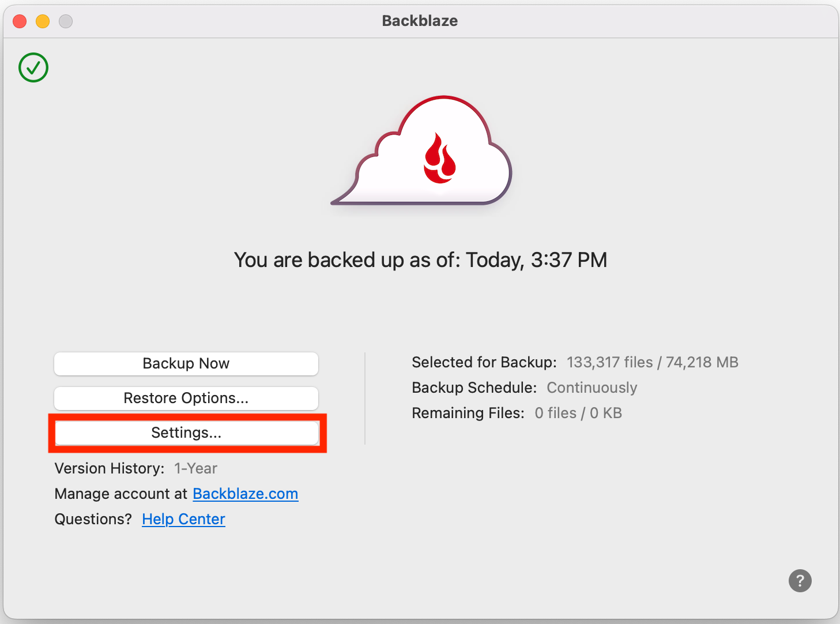
Task: Click the '1-Year' version history value
Action: click(196, 468)
